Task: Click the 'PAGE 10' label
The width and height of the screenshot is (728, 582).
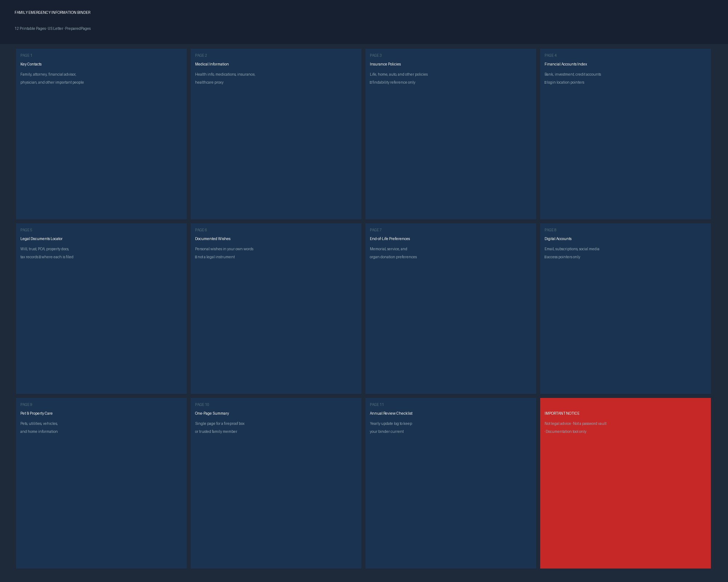Action: pyautogui.click(x=202, y=404)
